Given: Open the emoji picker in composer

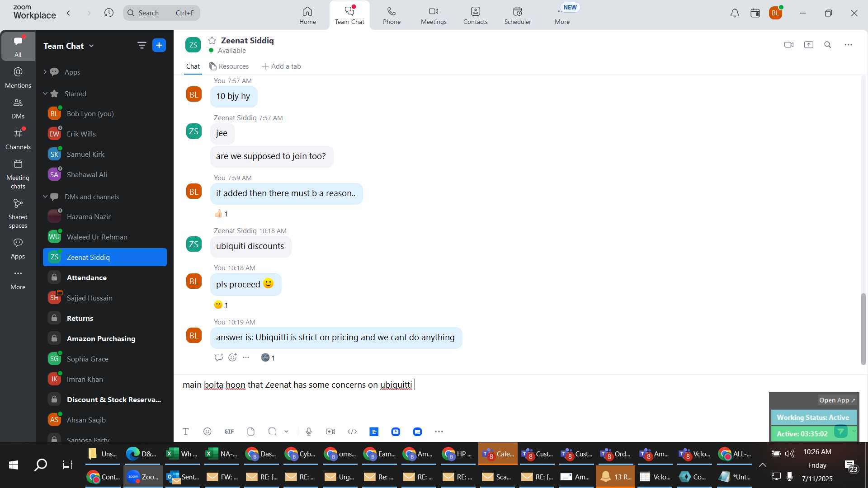Looking at the screenshot, I should [x=208, y=432].
